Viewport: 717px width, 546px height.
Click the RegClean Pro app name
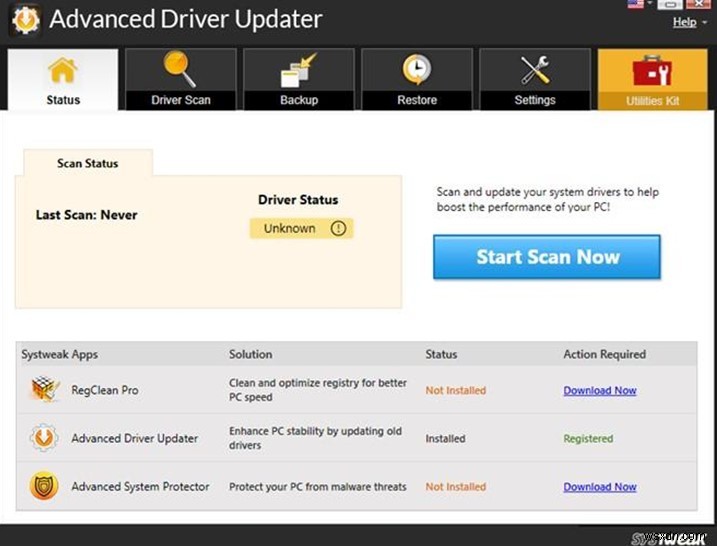tap(105, 390)
